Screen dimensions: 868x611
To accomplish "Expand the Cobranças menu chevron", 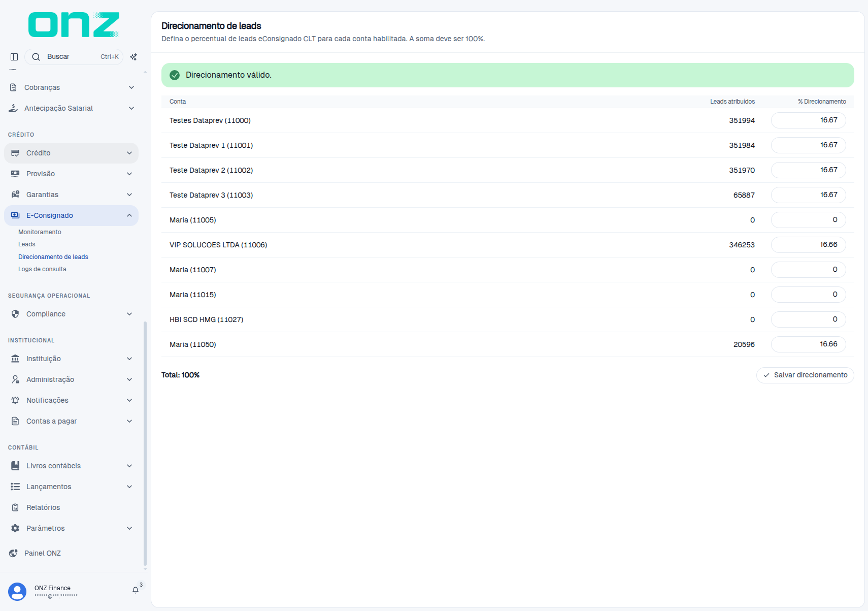I will tap(131, 87).
